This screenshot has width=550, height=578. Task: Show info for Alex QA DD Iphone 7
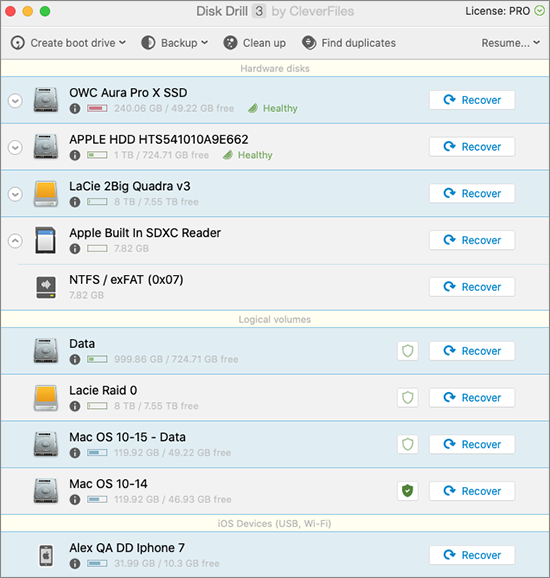tap(75, 564)
